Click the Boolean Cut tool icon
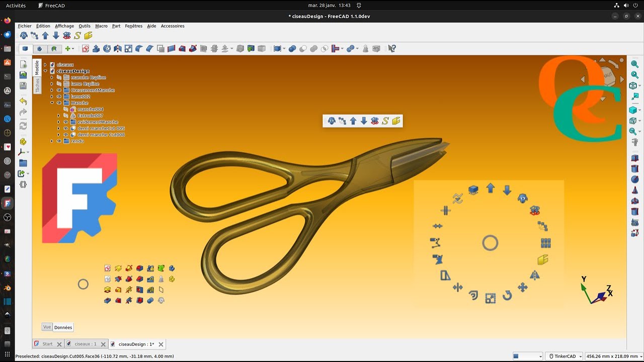The image size is (644, 362). (x=303, y=49)
